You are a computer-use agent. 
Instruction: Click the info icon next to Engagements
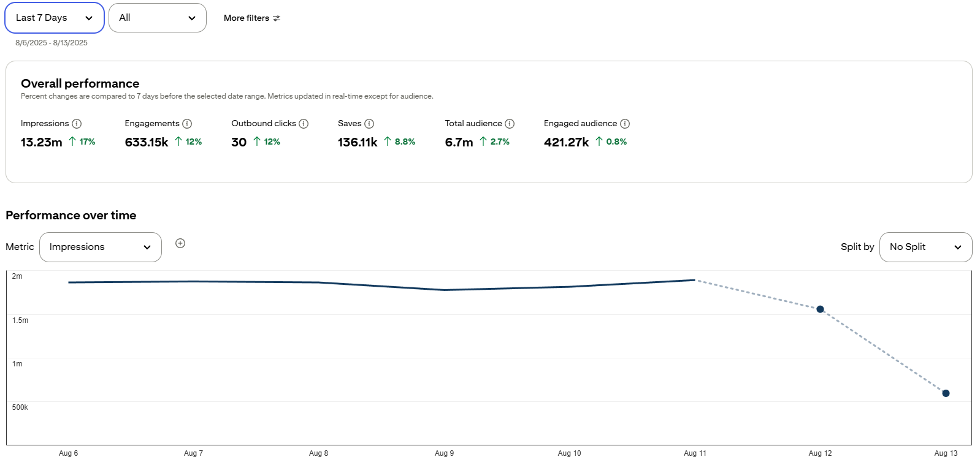[x=187, y=124]
